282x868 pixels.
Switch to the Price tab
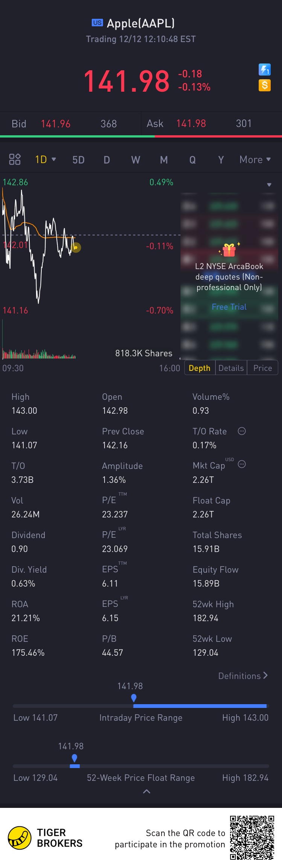(262, 368)
